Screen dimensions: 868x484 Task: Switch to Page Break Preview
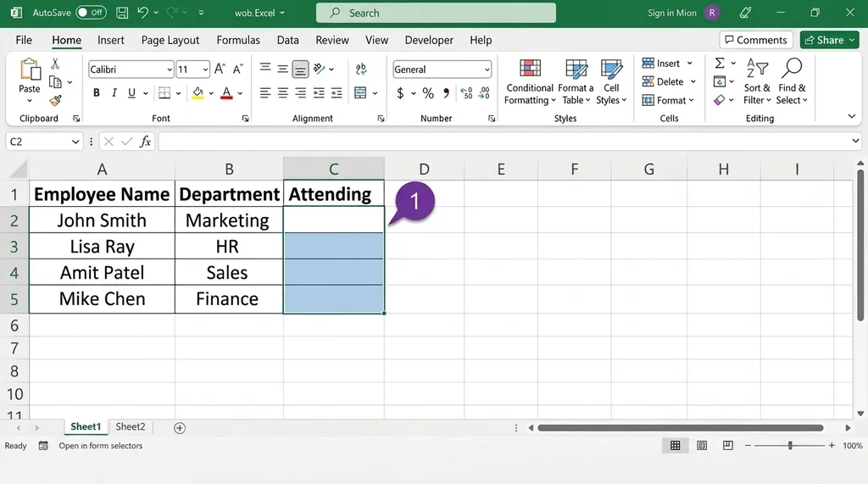point(728,445)
